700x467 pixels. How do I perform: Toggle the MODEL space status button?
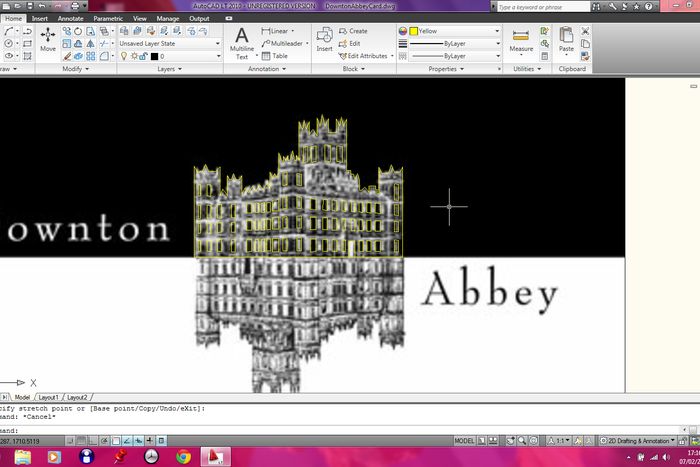[x=465, y=440]
